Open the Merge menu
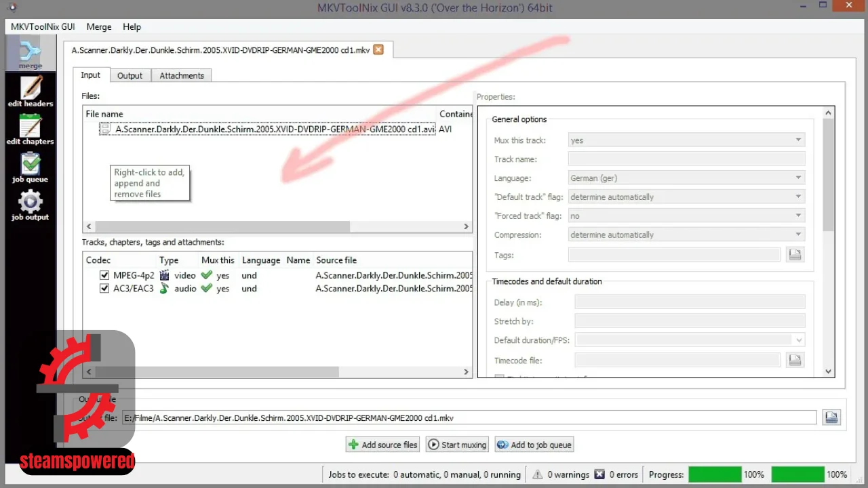Viewport: 868px width, 488px height. click(99, 26)
